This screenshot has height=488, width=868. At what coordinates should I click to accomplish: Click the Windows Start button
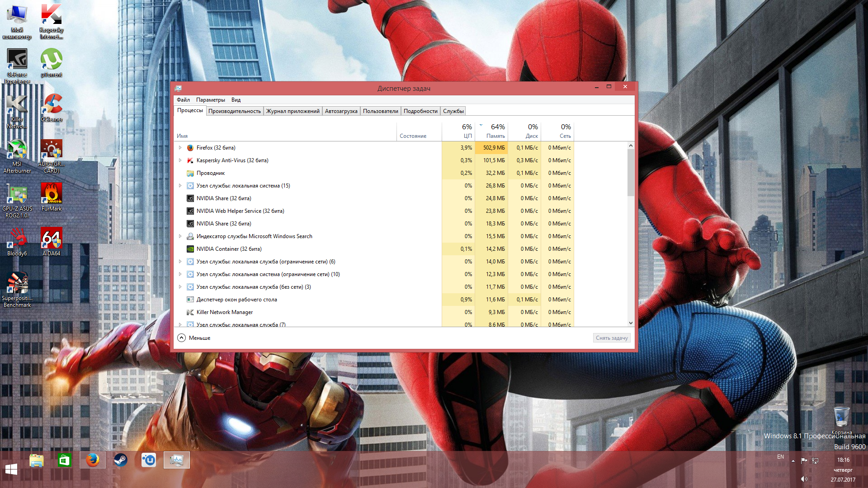[x=11, y=469]
